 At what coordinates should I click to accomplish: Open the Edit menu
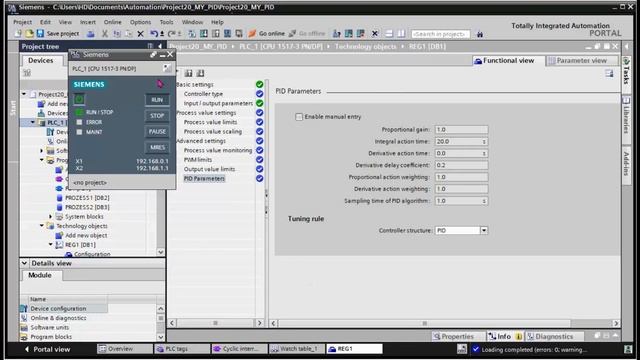[x=45, y=22]
